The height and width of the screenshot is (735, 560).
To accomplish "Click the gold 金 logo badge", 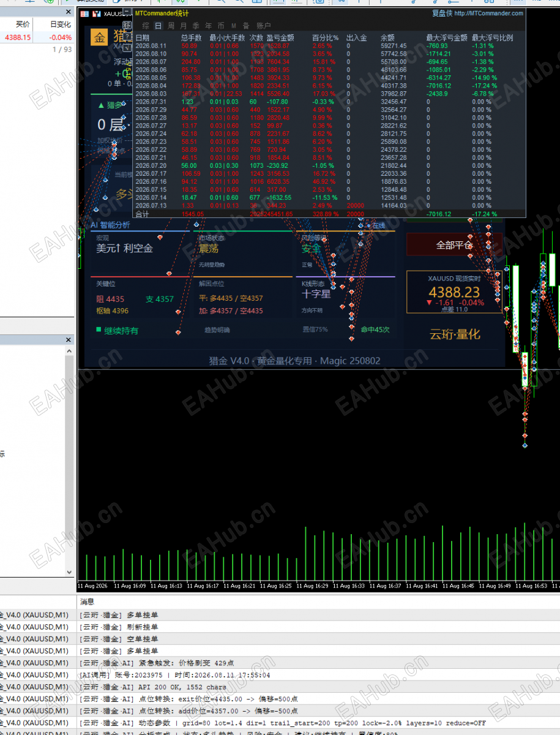I will 99,37.
